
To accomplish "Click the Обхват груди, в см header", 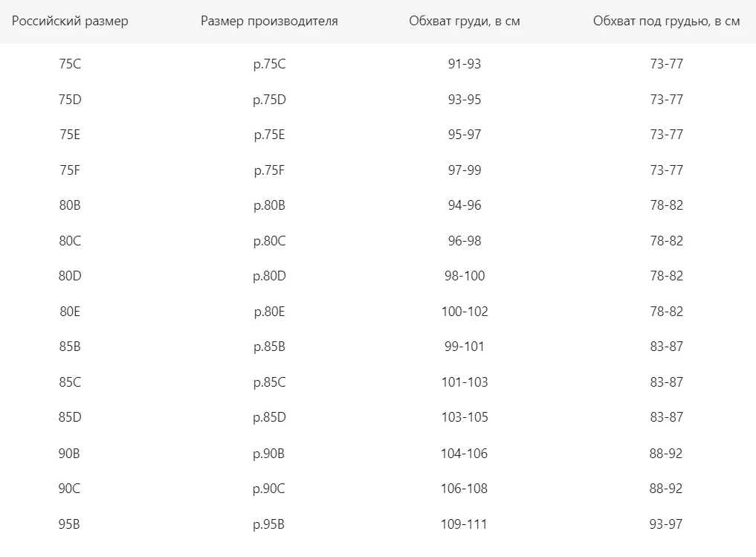I will tap(465, 22).
